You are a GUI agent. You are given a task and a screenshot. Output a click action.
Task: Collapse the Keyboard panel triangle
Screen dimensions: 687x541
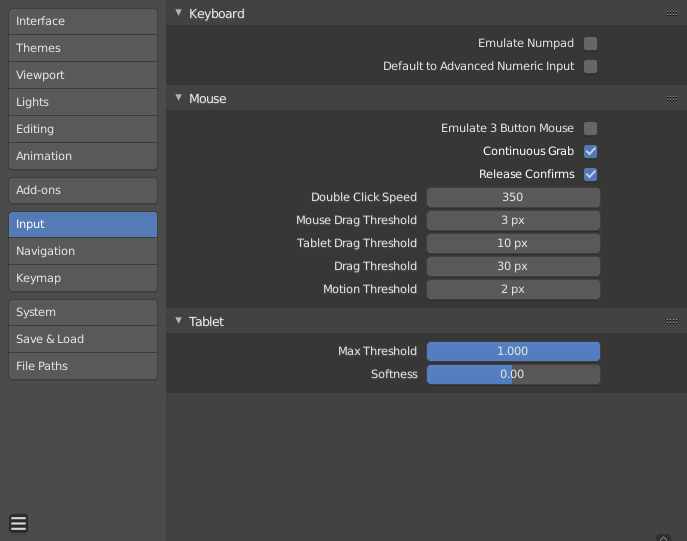pos(178,13)
